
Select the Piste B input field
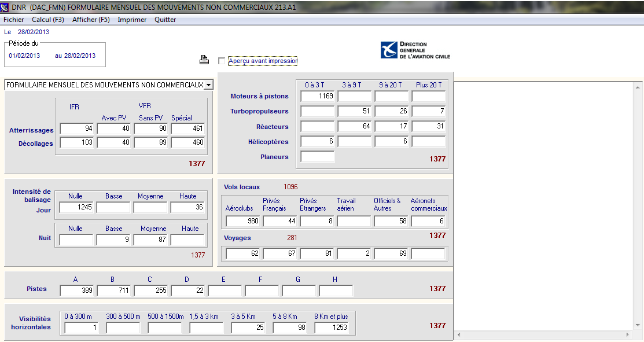coord(114,290)
